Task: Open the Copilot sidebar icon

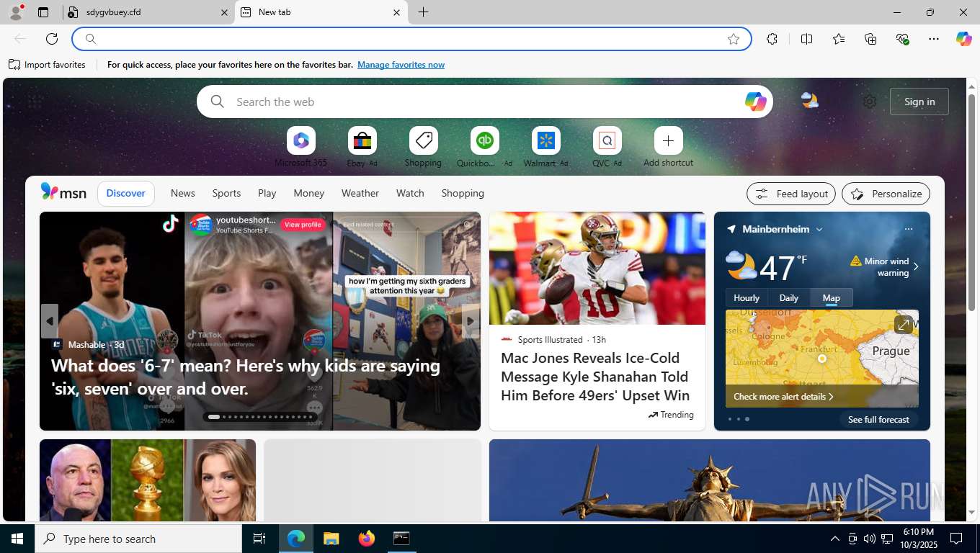Action: (x=964, y=39)
